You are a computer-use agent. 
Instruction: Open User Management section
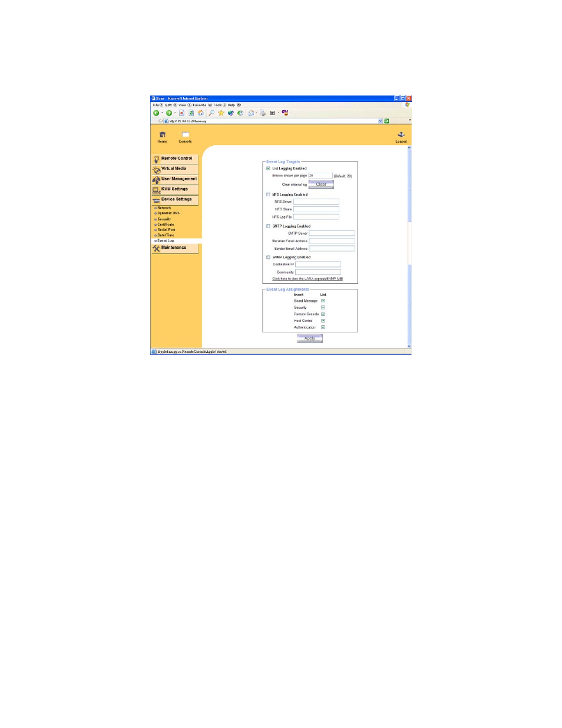tap(175, 179)
